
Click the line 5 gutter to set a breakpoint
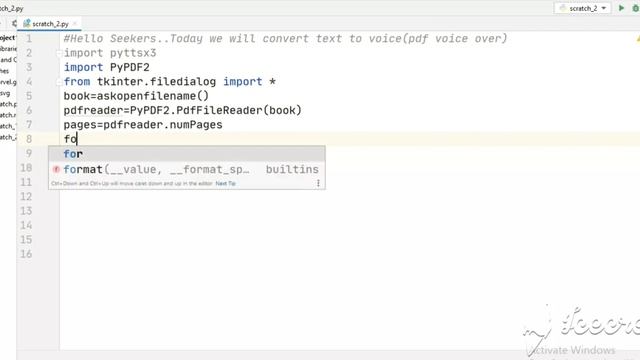[43, 96]
